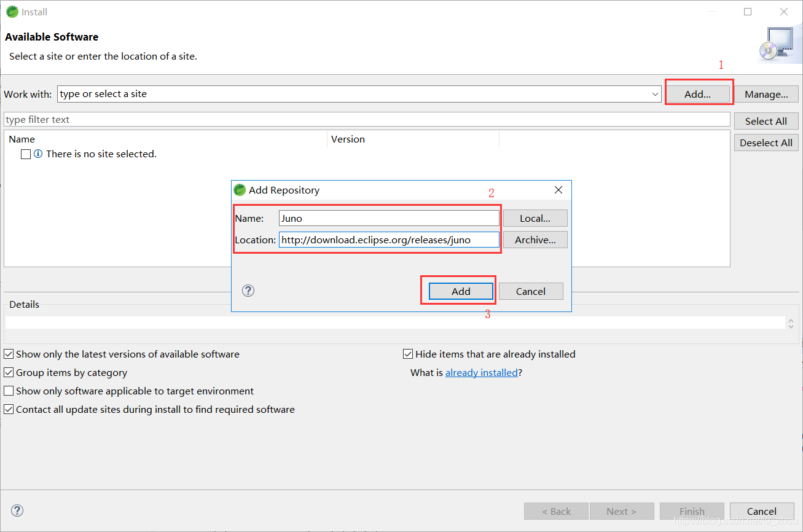Click the Details text area

(394, 323)
